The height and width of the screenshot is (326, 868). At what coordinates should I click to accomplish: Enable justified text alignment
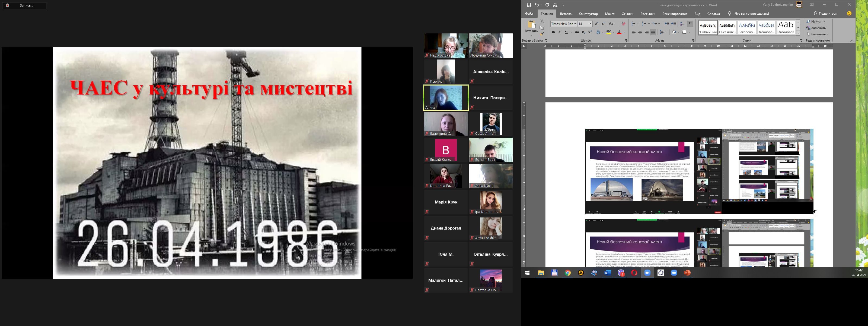[654, 32]
